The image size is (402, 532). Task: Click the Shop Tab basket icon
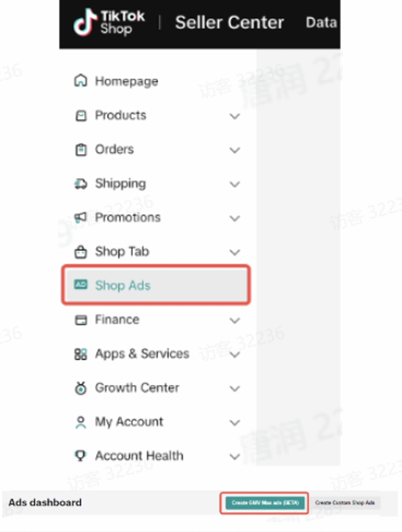[x=81, y=252]
